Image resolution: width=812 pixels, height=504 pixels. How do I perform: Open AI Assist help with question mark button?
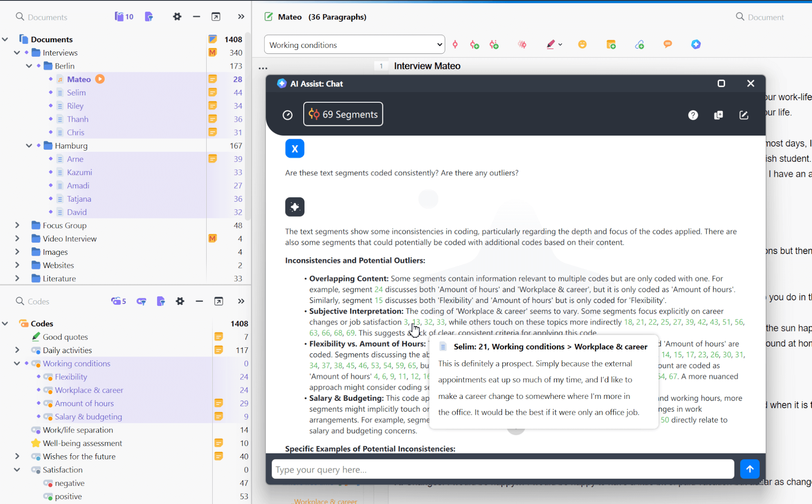point(693,115)
